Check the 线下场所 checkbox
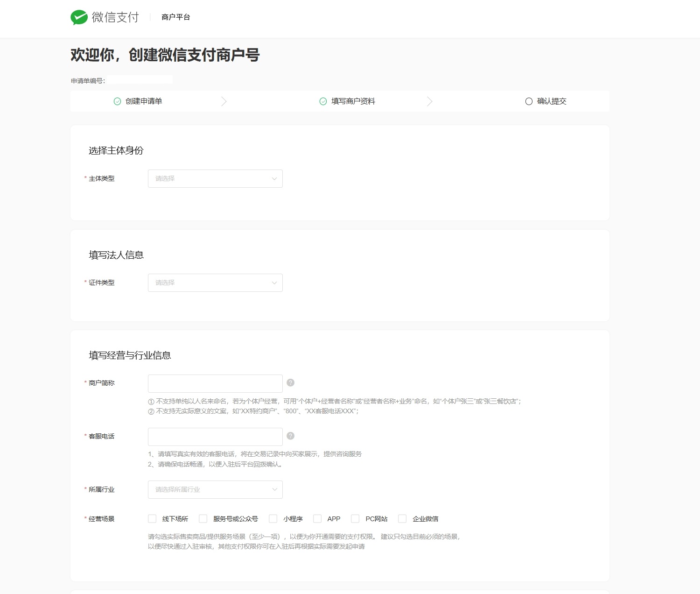Screen dimensions: 700x594 tap(152, 518)
